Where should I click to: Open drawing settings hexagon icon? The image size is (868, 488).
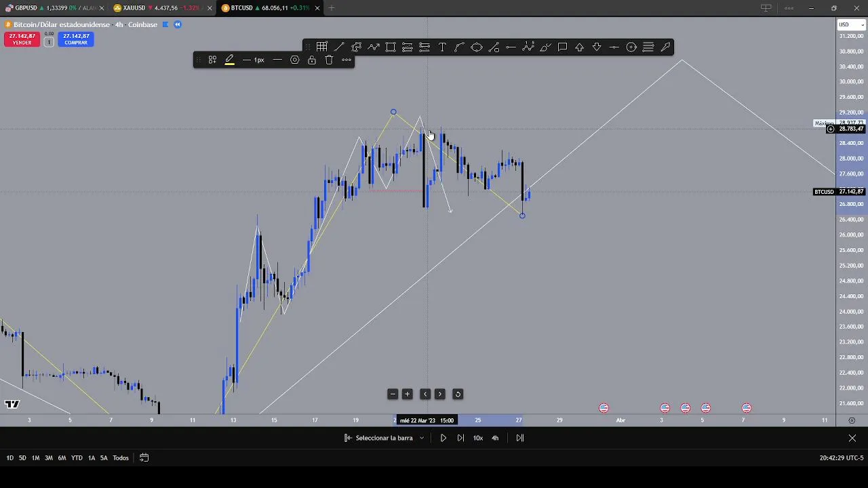pos(294,60)
